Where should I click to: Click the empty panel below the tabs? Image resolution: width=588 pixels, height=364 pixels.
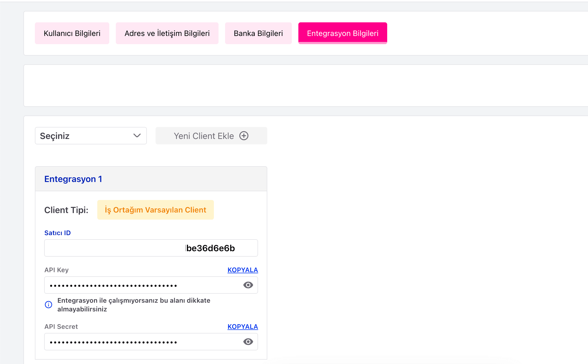(x=306, y=86)
